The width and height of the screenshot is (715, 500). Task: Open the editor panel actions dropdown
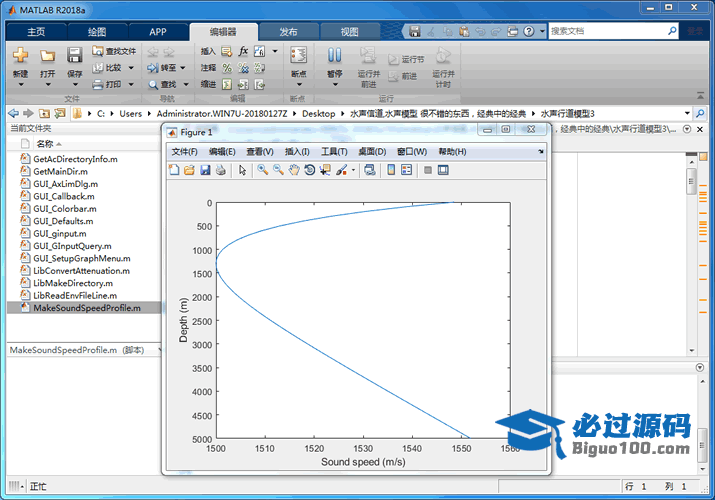coord(687,129)
